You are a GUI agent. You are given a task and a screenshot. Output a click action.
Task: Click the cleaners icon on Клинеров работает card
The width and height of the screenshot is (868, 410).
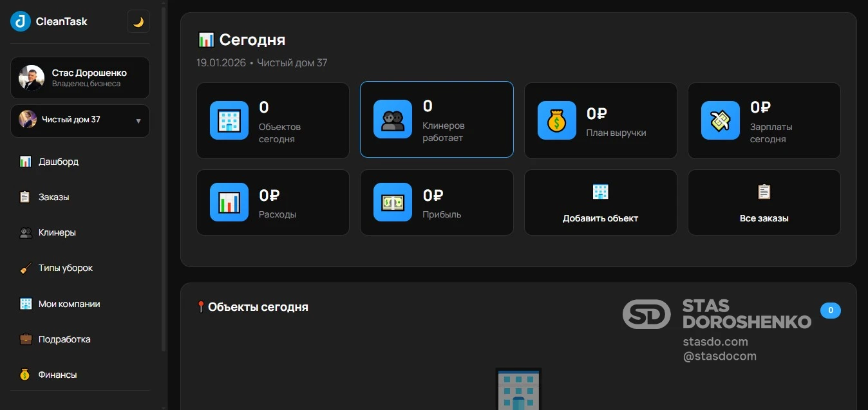point(393,118)
